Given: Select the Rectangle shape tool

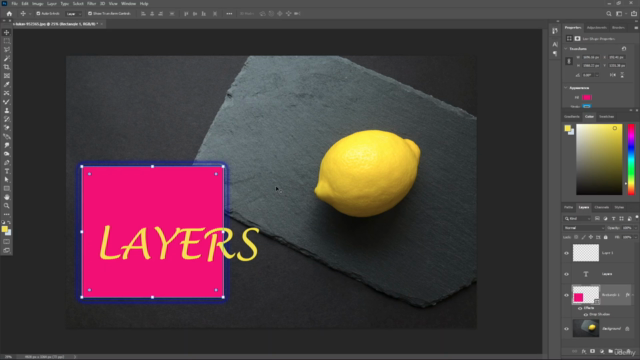Looking at the screenshot, I should click(x=7, y=189).
